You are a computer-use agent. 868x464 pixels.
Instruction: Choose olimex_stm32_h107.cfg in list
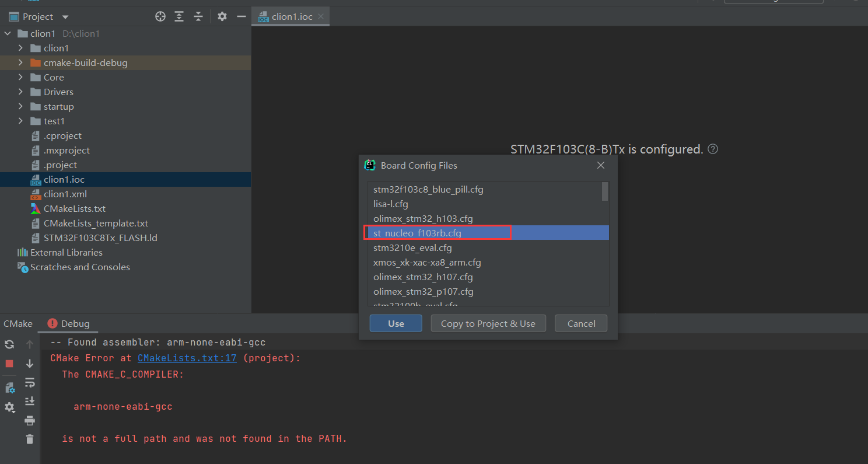[488, 277]
